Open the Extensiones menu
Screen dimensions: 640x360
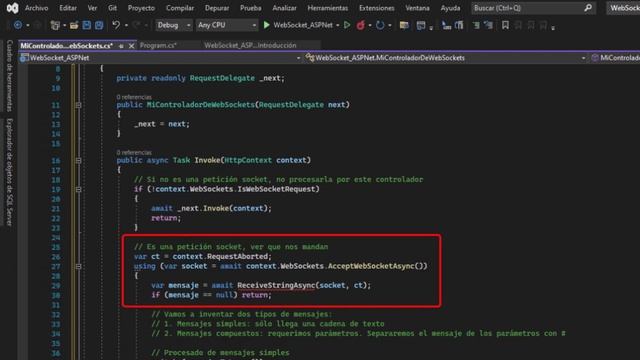point(377,8)
